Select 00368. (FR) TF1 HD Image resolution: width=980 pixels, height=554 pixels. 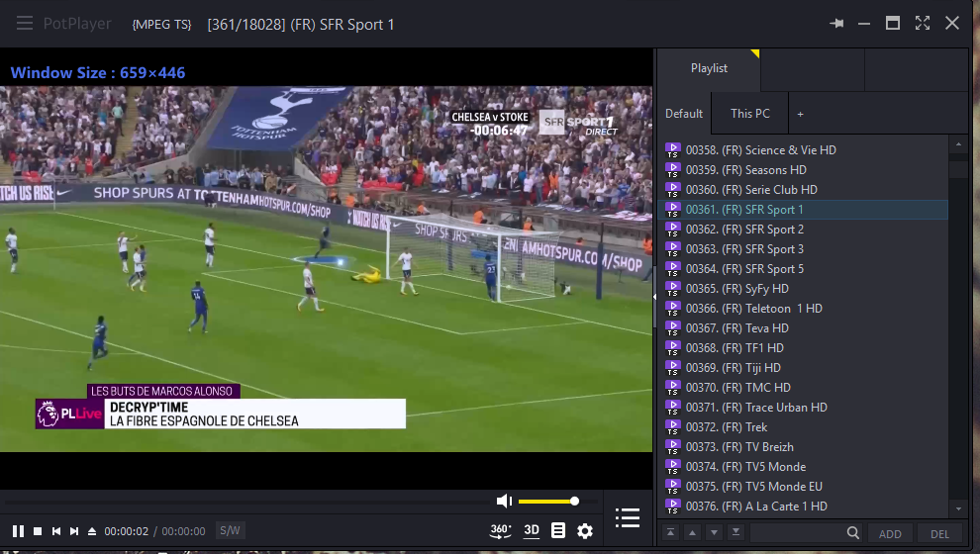click(x=803, y=348)
